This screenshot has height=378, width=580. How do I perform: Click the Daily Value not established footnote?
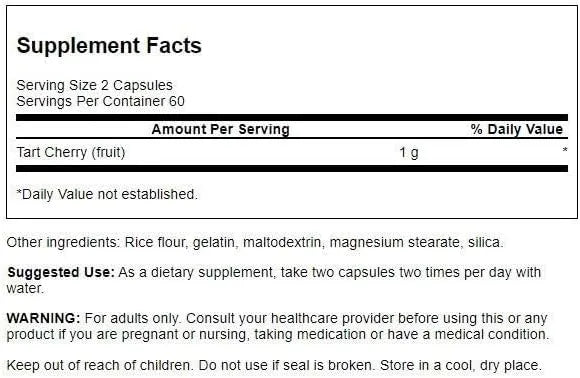(107, 194)
